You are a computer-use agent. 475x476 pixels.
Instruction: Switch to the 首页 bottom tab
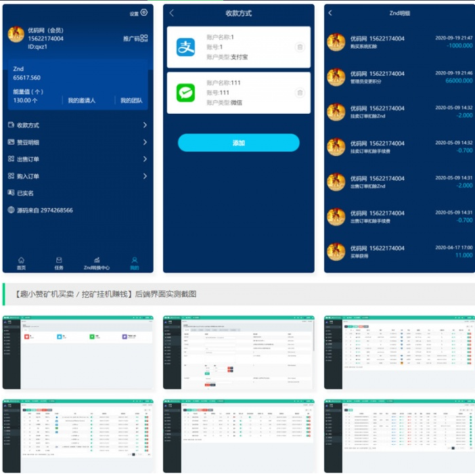click(21, 263)
